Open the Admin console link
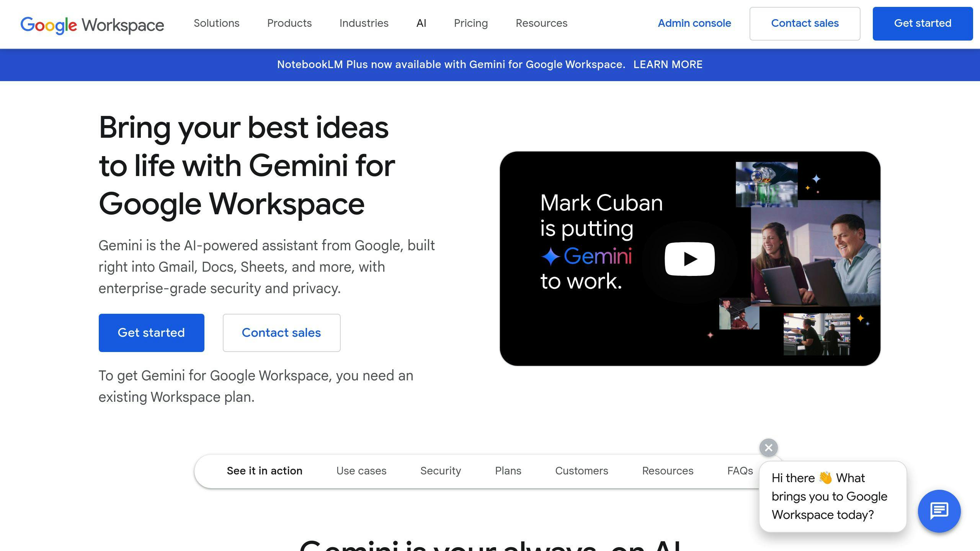Image resolution: width=980 pixels, height=551 pixels. click(x=694, y=23)
